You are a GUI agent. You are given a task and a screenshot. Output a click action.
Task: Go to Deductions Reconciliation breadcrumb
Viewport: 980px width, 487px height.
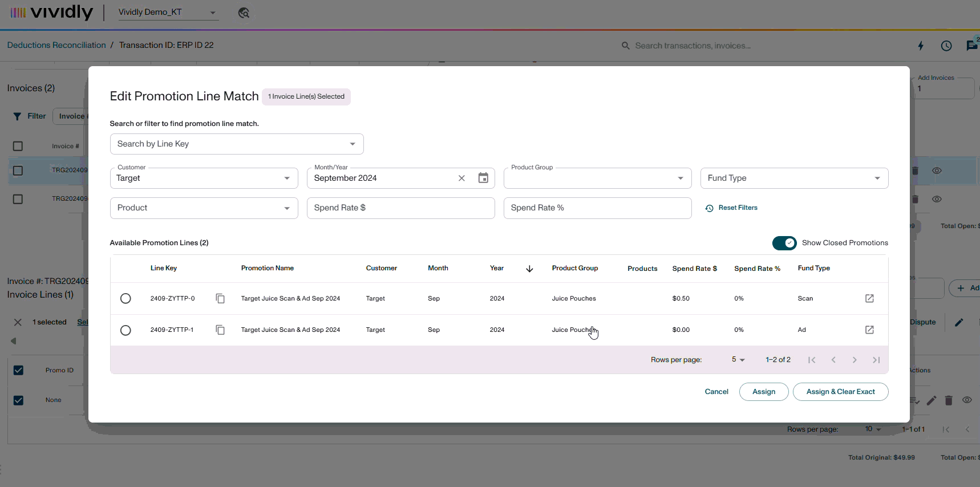[56, 45]
